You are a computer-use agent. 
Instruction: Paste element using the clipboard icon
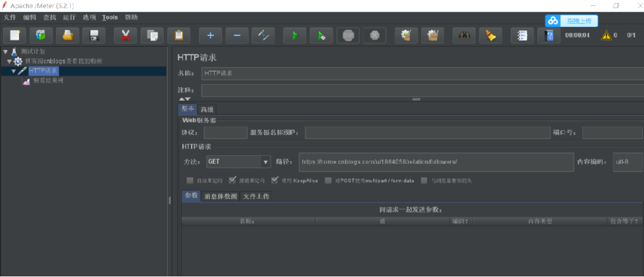pos(179,36)
